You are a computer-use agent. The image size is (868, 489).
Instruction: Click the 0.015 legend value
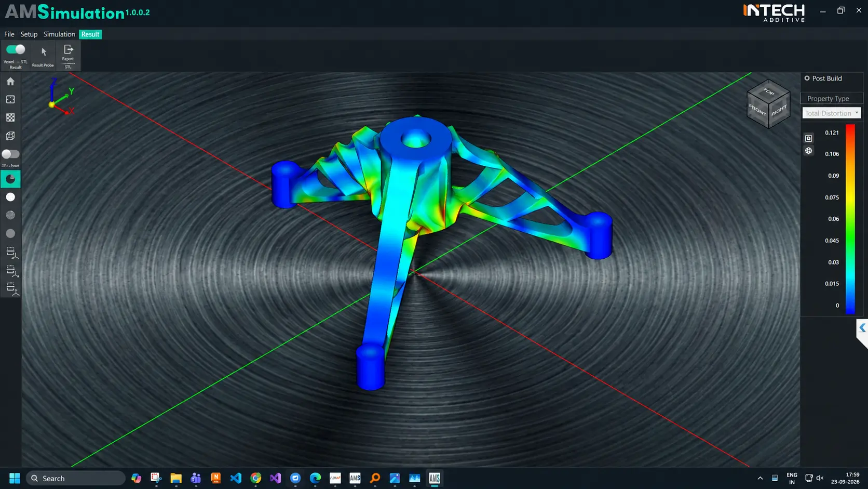(832, 284)
